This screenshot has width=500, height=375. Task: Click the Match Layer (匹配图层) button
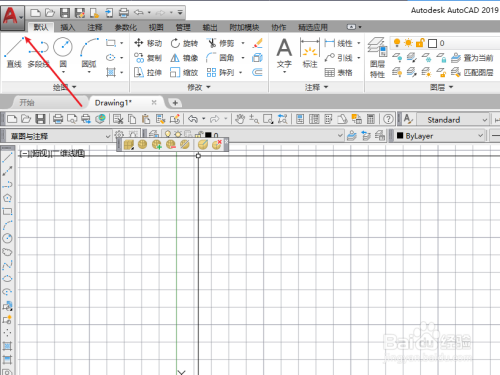(x=472, y=72)
